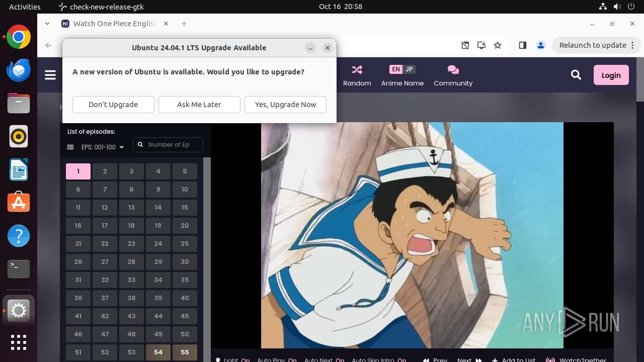Click Yes, Upgrade Now button
Screen dimensions: 644x362
point(285,105)
